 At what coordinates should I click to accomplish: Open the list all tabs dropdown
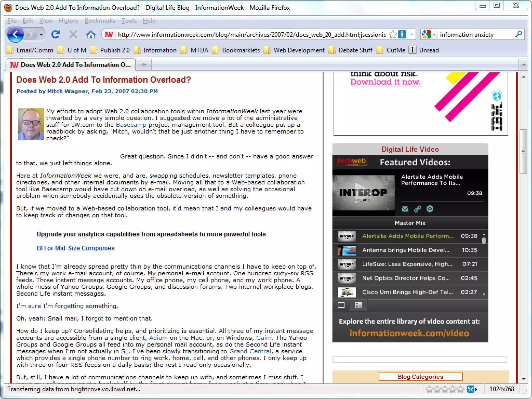point(523,65)
